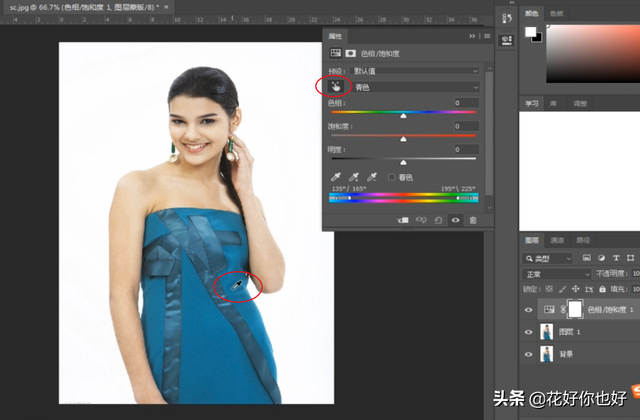Lock transparent pixels icon

tap(549, 289)
